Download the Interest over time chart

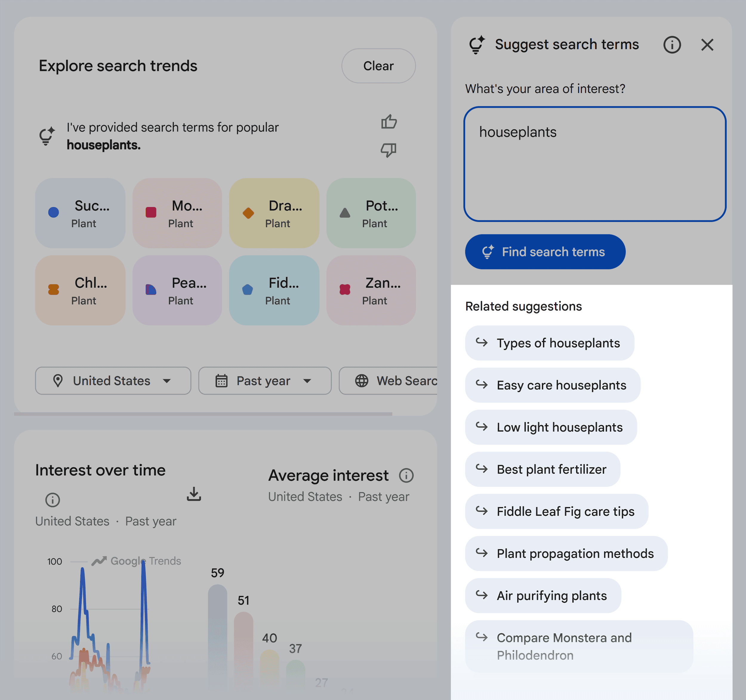coord(194,495)
